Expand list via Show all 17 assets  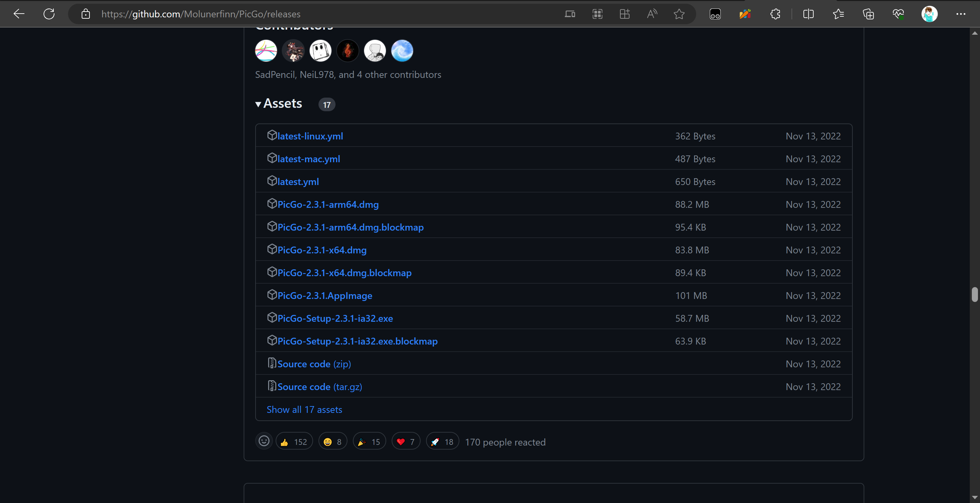tap(304, 409)
